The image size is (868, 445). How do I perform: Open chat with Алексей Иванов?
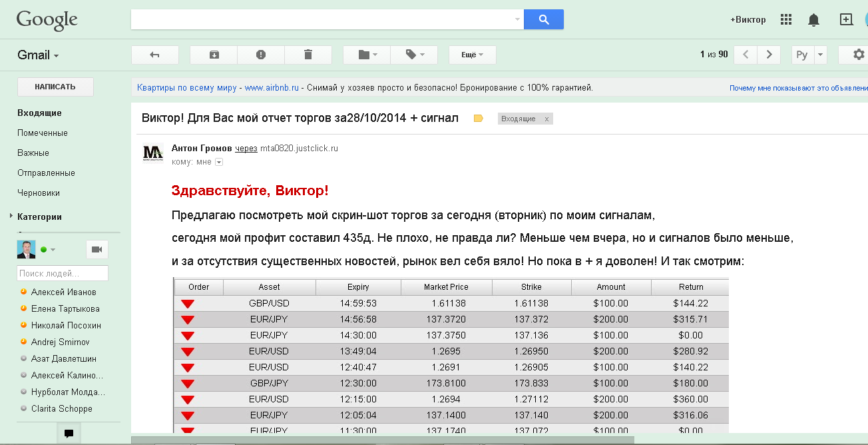pyautogui.click(x=64, y=292)
